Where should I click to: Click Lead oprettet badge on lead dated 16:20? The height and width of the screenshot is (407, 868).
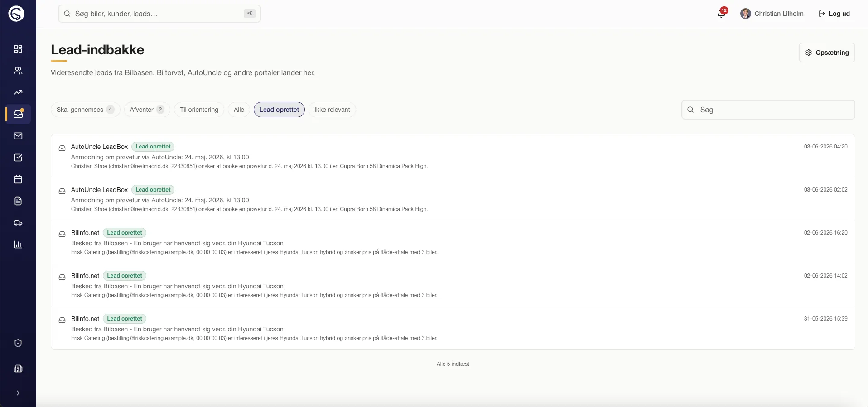tap(125, 233)
